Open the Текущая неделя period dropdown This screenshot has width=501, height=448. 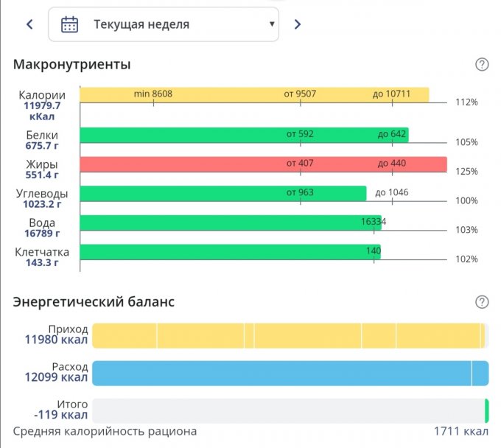coord(164,24)
